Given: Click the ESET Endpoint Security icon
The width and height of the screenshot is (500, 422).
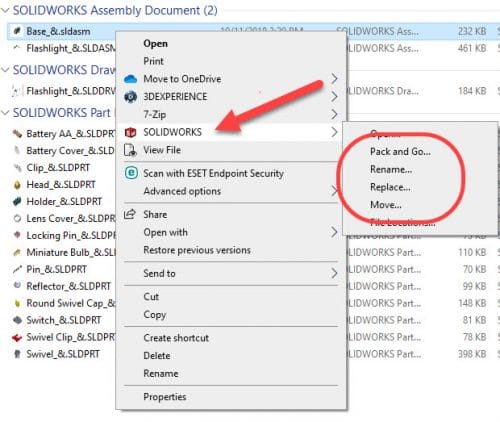Looking at the screenshot, I should click(x=131, y=173).
